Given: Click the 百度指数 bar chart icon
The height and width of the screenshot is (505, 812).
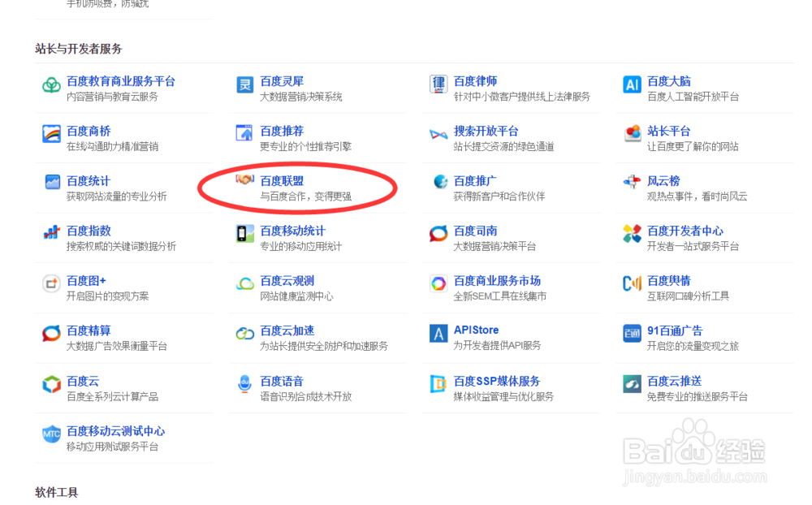Looking at the screenshot, I should click(51, 232).
